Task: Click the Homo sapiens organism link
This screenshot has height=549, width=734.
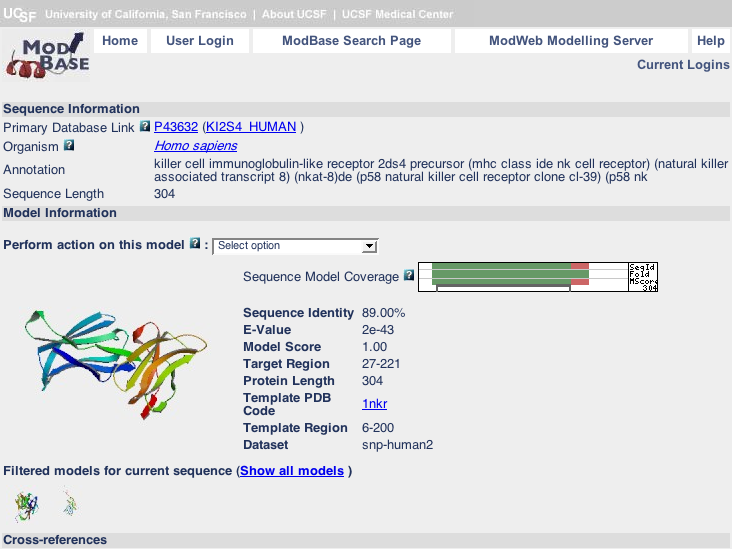Action: point(195,146)
